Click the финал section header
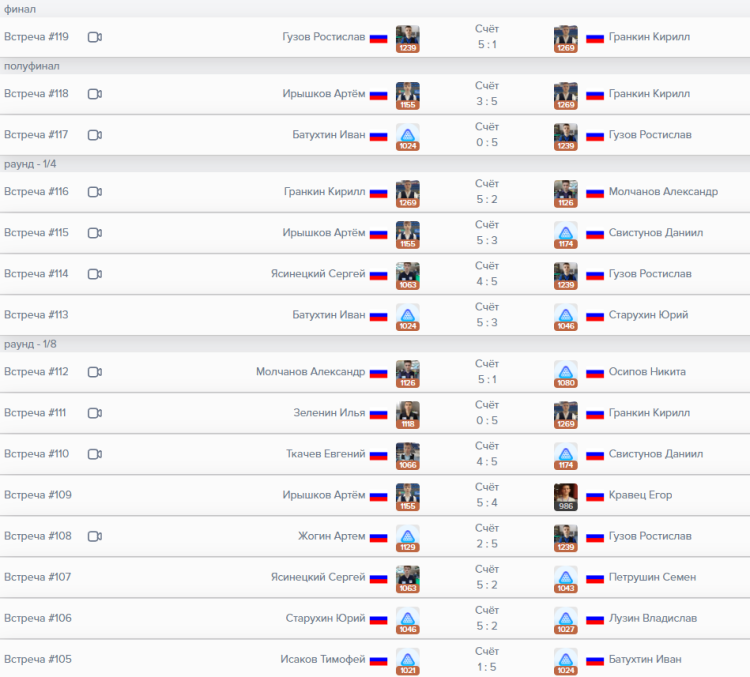This screenshot has width=750, height=677. pyautogui.click(x=20, y=9)
